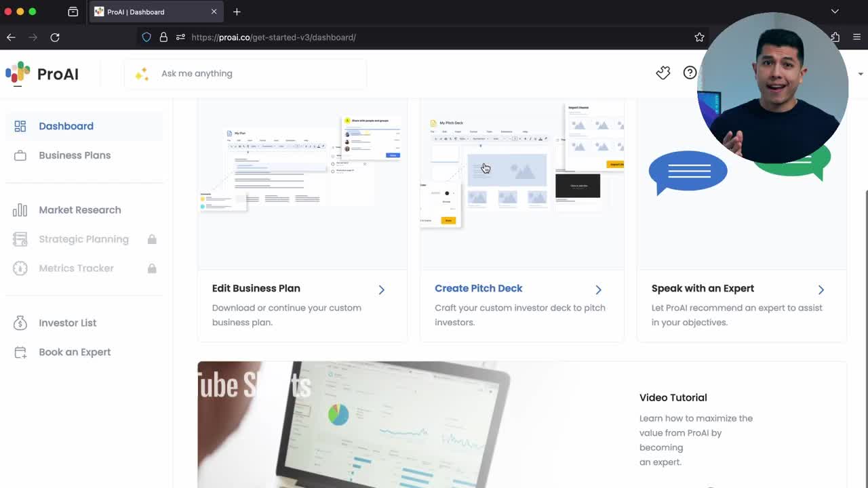Viewport: 868px width, 488px height.
Task: Click the ProAI logo
Action: (42, 73)
